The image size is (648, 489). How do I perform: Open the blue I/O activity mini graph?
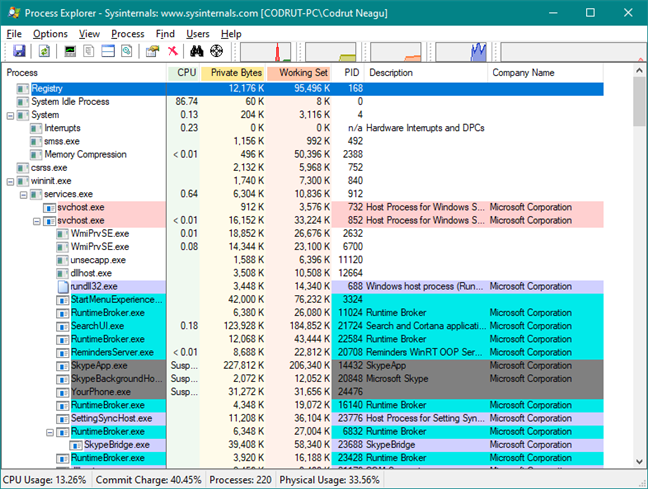[x=461, y=52]
